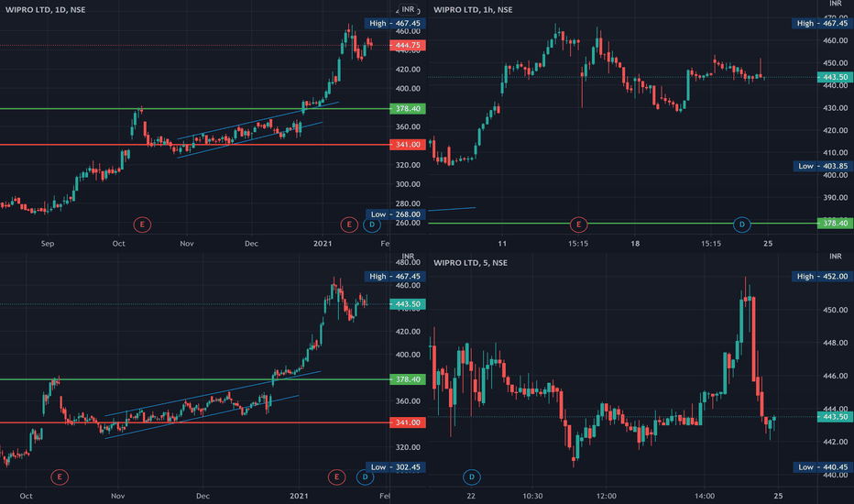Click the 2021 label on bottom-left time axis
Screen dimensions: 854x504
pos(299,496)
